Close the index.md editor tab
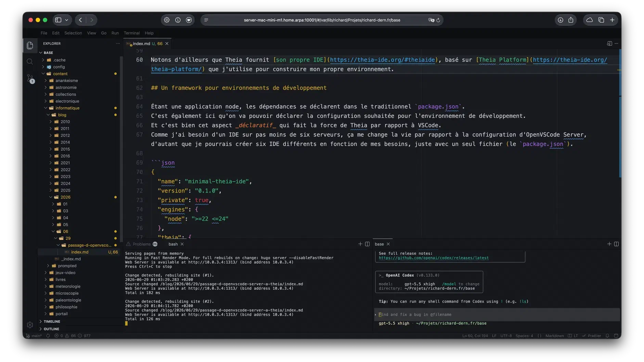 167,43
